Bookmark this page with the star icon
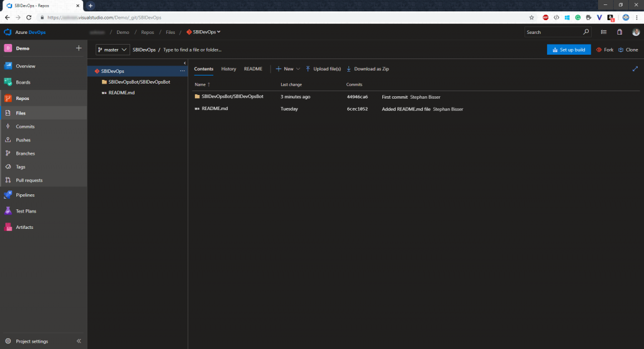The image size is (644, 349). [x=531, y=18]
